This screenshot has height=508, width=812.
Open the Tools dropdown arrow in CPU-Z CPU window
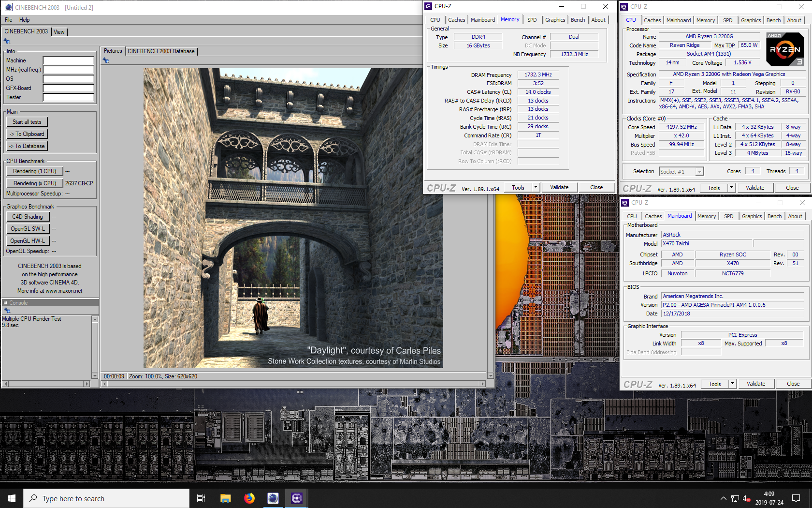click(x=731, y=188)
